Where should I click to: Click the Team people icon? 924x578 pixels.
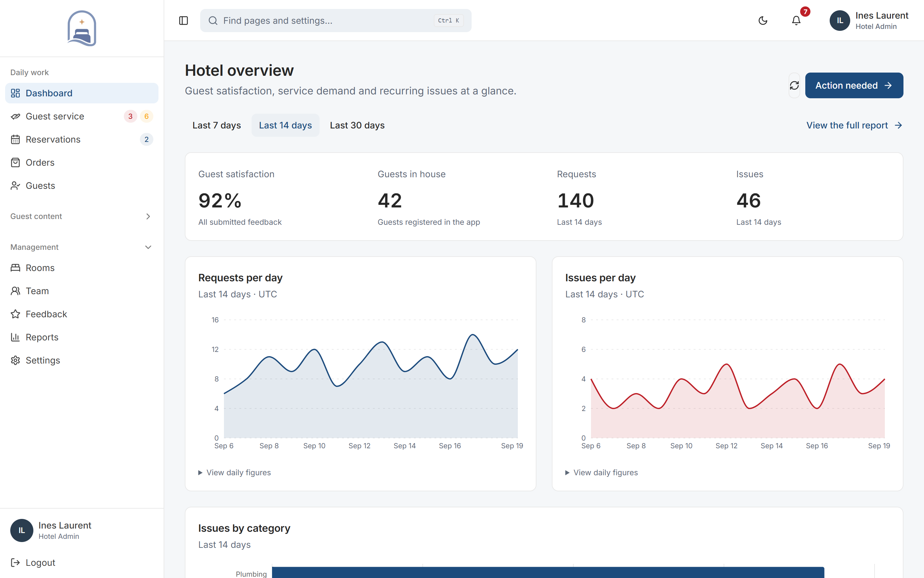(15, 291)
